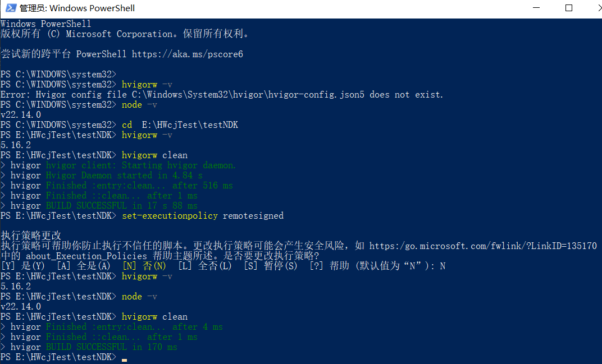602x364 pixels.
Task: Click the go.microsoft.com fwlink URL text
Action: tap(483, 246)
